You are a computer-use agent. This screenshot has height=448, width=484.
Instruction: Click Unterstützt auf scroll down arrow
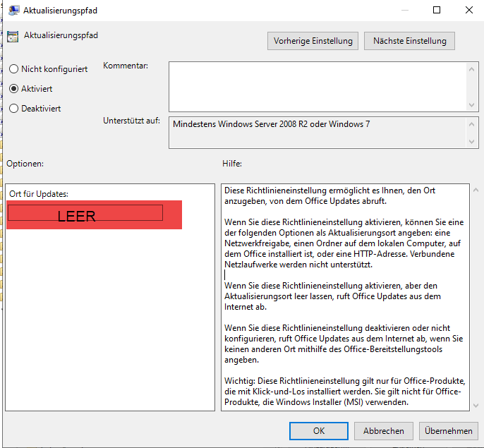(x=471, y=141)
